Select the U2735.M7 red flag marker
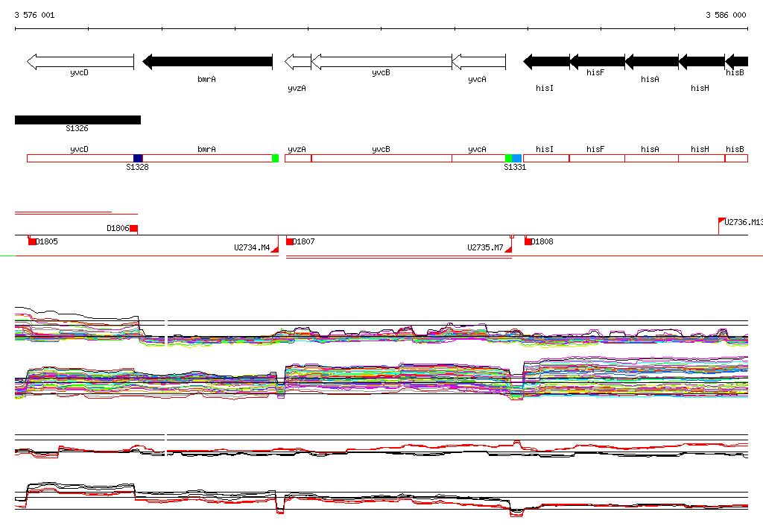Viewport: 763px width, 532px height. click(x=508, y=248)
